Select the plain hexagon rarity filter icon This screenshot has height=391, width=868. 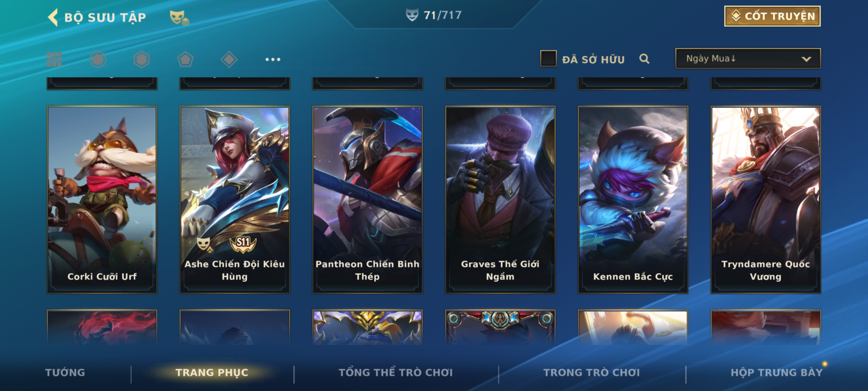[141, 59]
